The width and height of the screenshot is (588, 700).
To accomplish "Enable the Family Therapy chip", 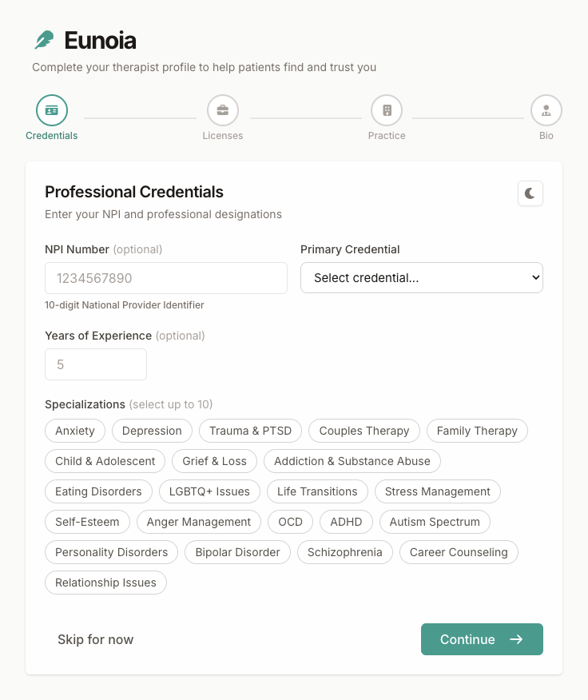I will pos(477,431).
